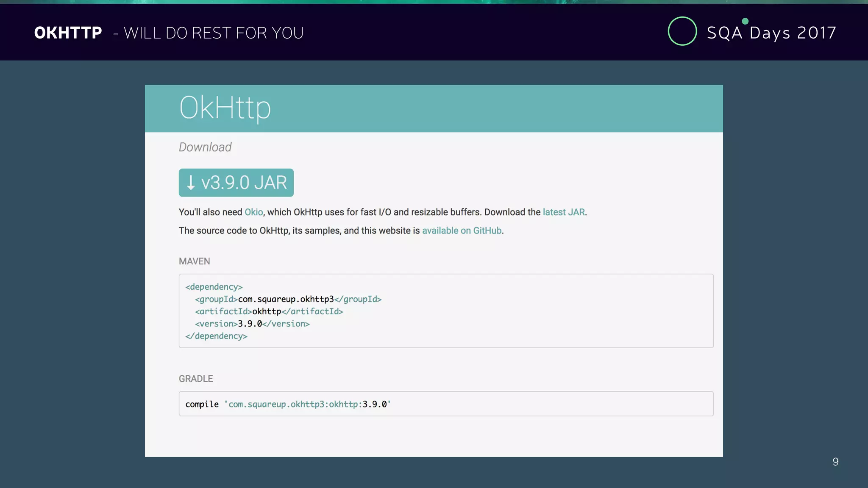This screenshot has height=488, width=868.
Task: Click the MAVEN section label
Action: pyautogui.click(x=194, y=261)
